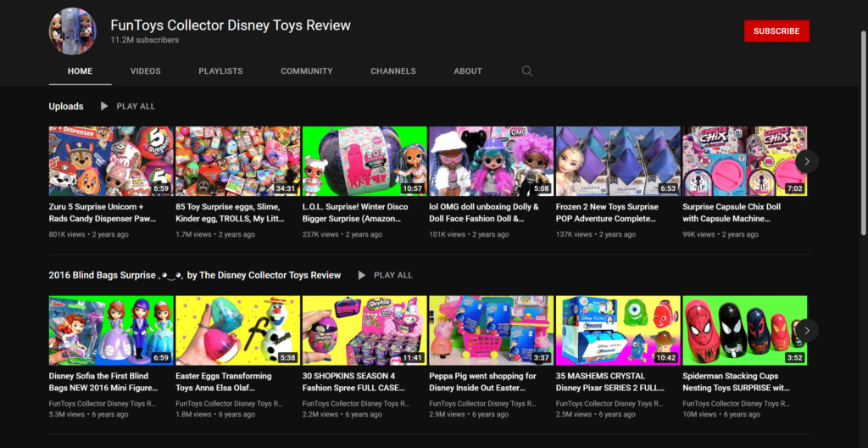Click '10M views • 6 years ago' text
This screenshot has height=448, width=868.
coord(721,414)
